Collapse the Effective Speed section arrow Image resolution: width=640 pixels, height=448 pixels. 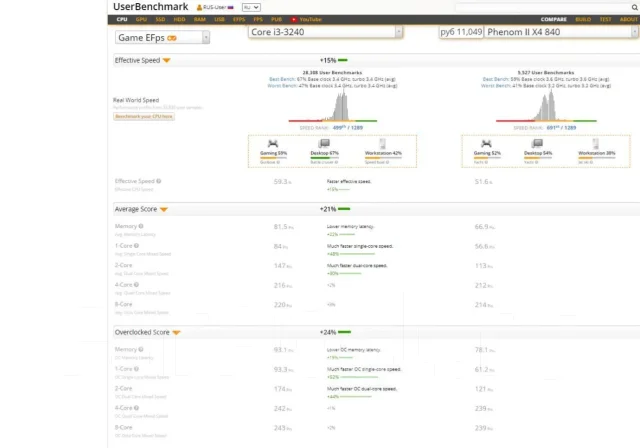pos(166,60)
